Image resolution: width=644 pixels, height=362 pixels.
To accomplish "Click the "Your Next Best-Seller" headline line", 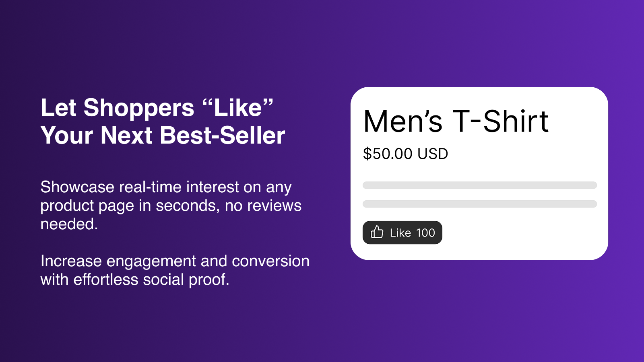I will coord(163,135).
